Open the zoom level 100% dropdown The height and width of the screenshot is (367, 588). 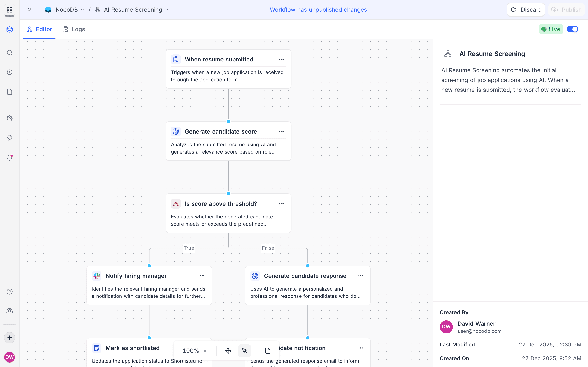[x=194, y=350]
